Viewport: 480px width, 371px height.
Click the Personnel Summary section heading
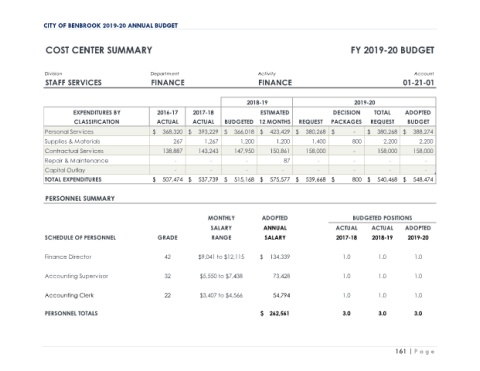[x=80, y=198]
